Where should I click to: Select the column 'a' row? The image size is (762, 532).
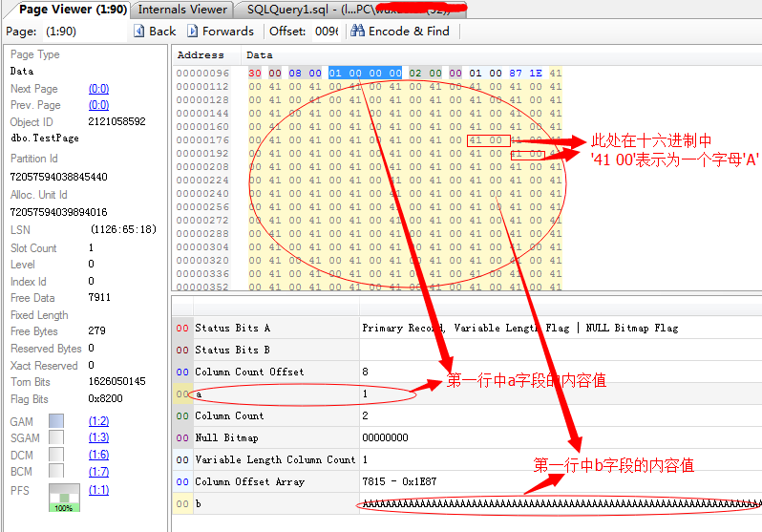click(x=467, y=394)
